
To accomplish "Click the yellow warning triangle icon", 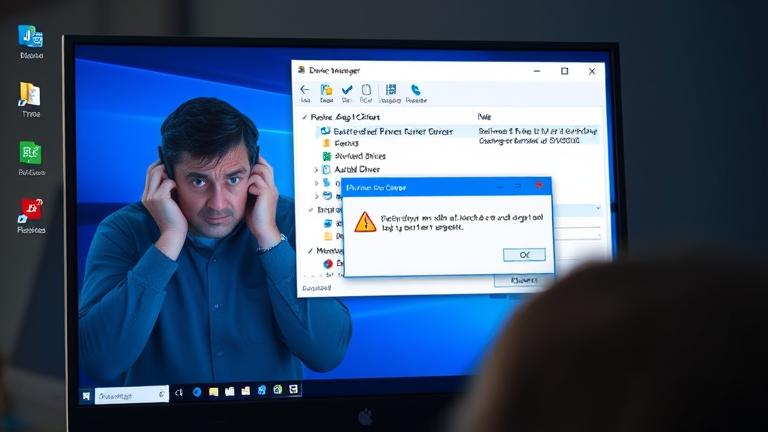I will (365, 222).
